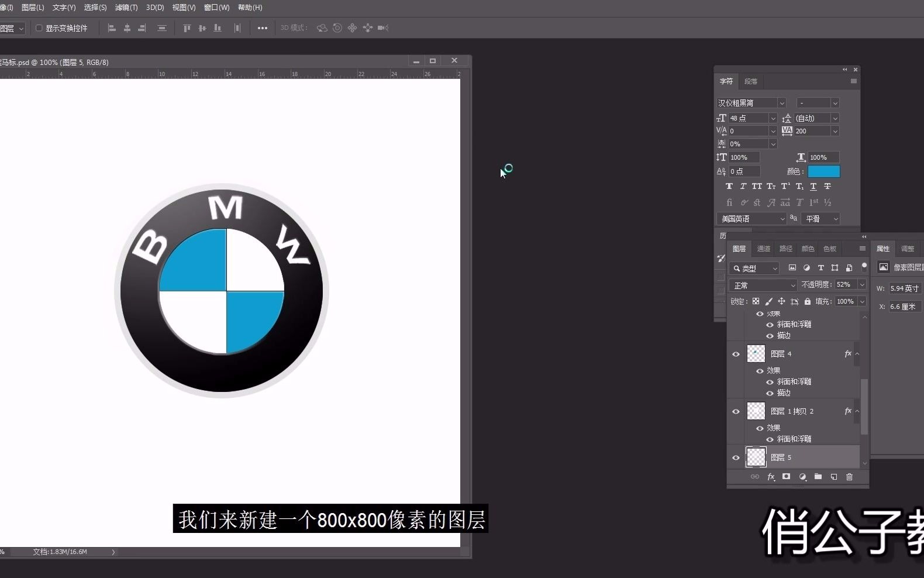The height and width of the screenshot is (578, 924).
Task: Hide 图层 1 拷贝 2 via eye icon
Action: point(736,411)
